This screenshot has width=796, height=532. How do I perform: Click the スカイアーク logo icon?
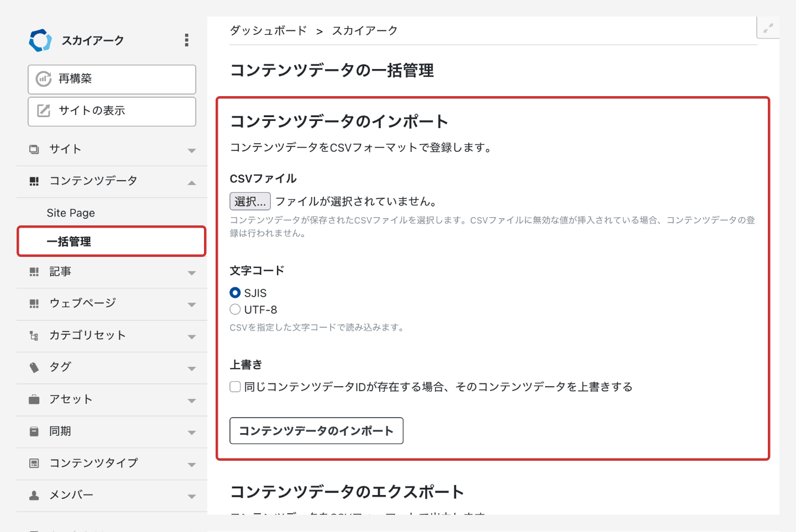point(40,40)
